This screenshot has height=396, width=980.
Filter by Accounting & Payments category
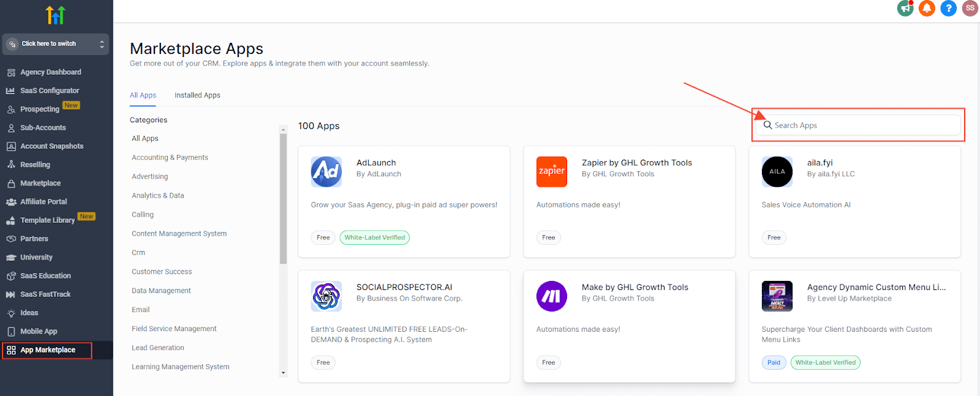pyautogui.click(x=170, y=158)
